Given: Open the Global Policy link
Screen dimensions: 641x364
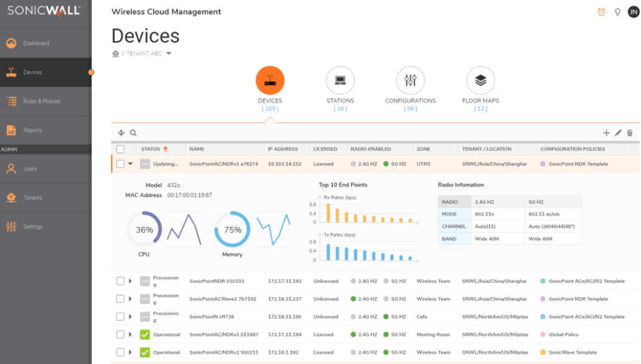Looking at the screenshot, I should click(563, 335).
